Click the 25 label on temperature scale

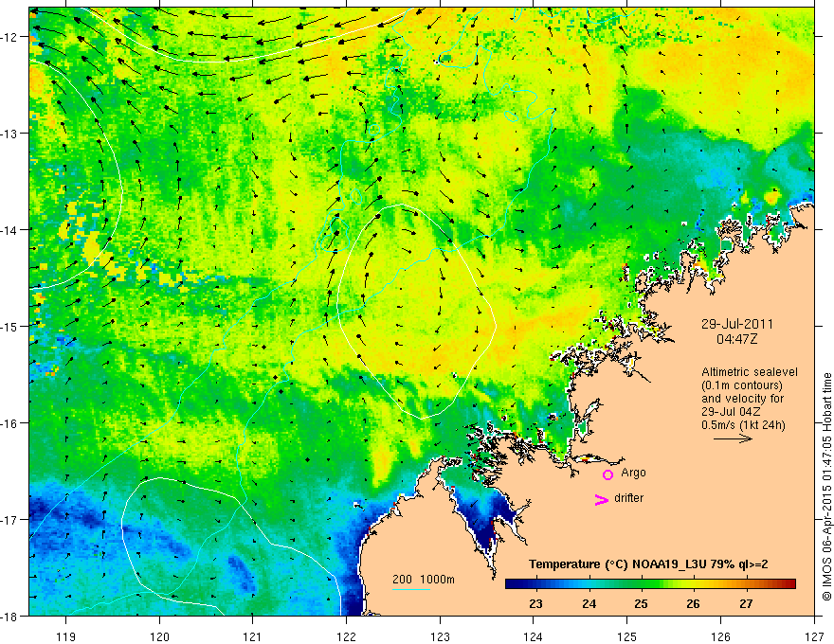[x=641, y=603]
